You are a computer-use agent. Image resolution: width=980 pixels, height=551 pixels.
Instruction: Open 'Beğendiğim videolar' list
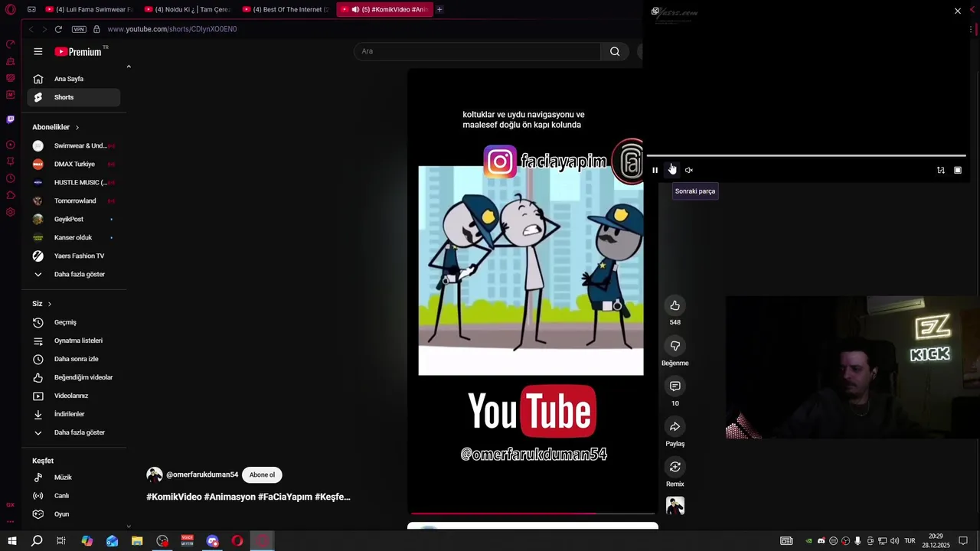73,377
